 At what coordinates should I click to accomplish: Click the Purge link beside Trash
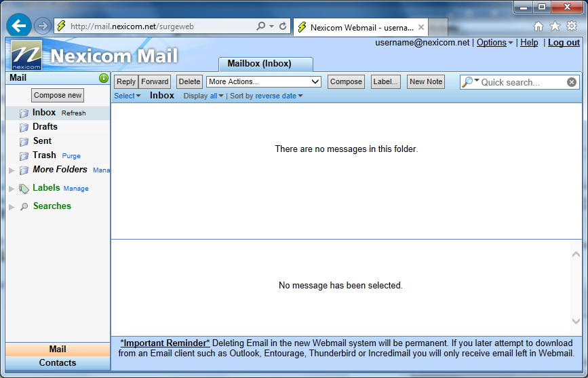click(x=71, y=156)
